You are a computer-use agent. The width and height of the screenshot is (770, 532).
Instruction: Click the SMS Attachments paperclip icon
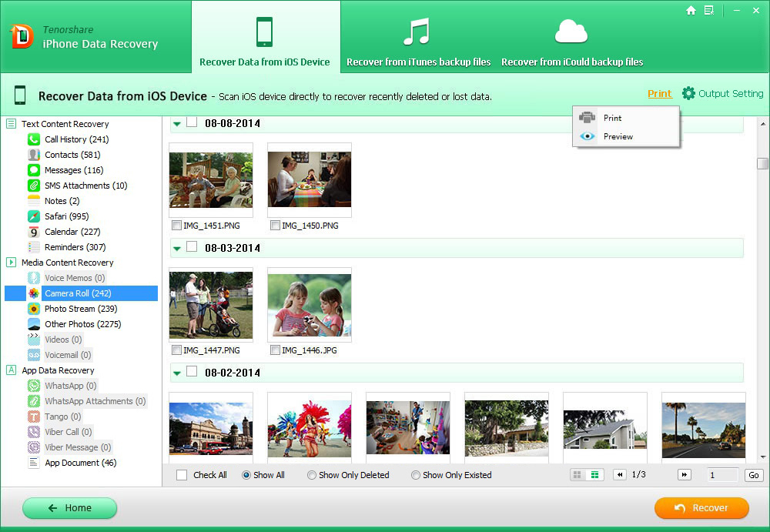coord(33,186)
